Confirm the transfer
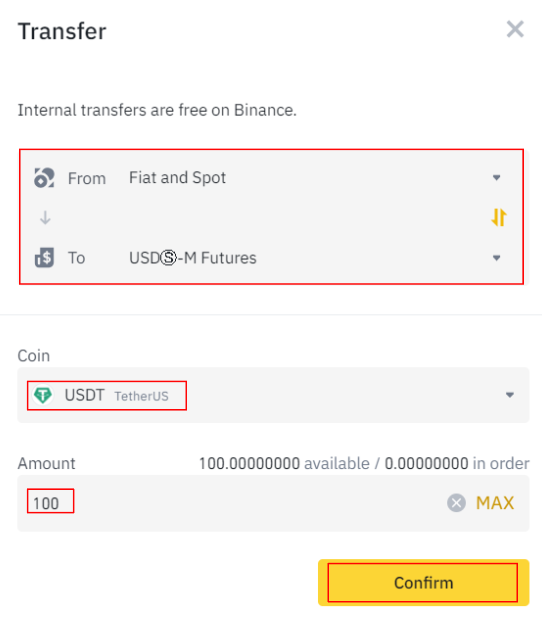 pos(423,582)
